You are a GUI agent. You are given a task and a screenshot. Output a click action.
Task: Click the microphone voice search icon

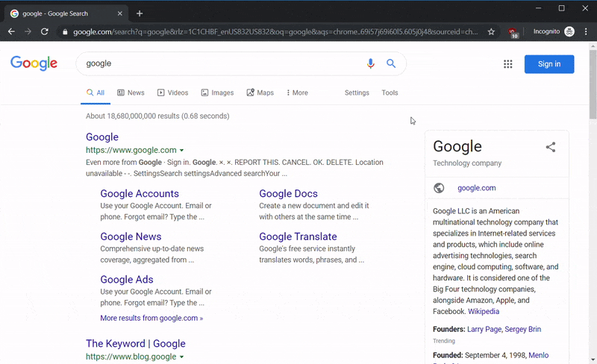click(x=371, y=64)
